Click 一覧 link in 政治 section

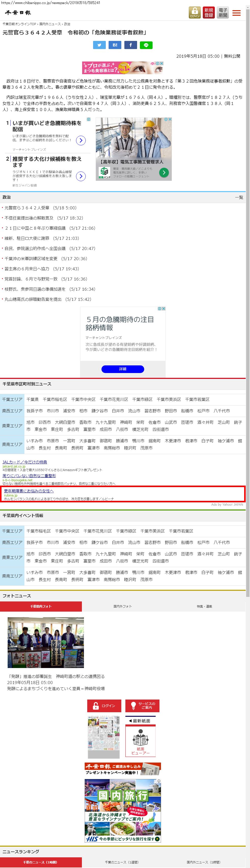[239, 197]
